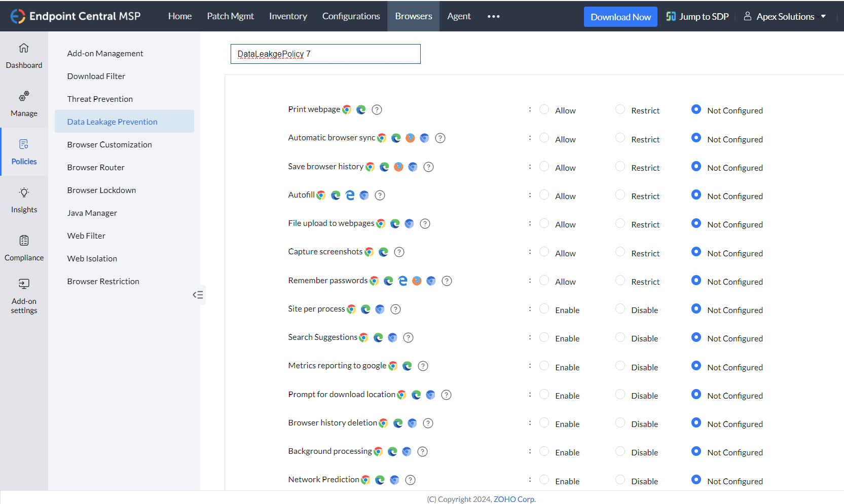Open the Browser Lockdown menu item
Screen dimensions: 844x504
pyautogui.click(x=101, y=190)
